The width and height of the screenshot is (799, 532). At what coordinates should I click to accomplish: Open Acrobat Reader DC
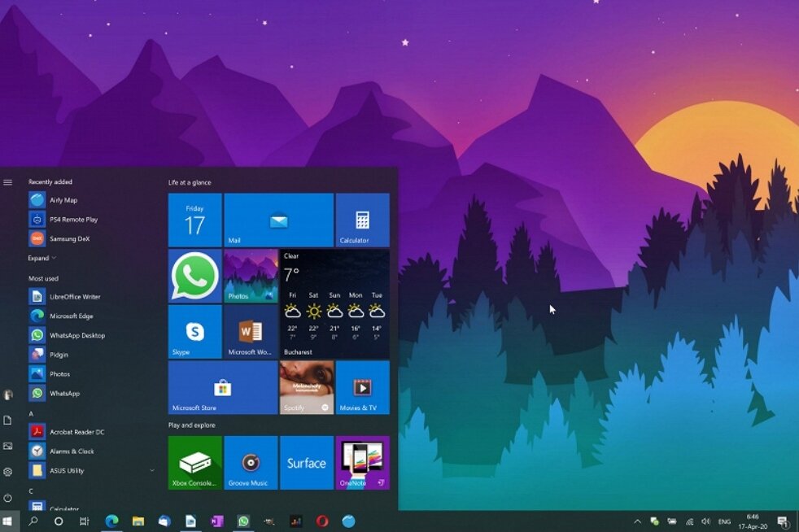(92, 432)
